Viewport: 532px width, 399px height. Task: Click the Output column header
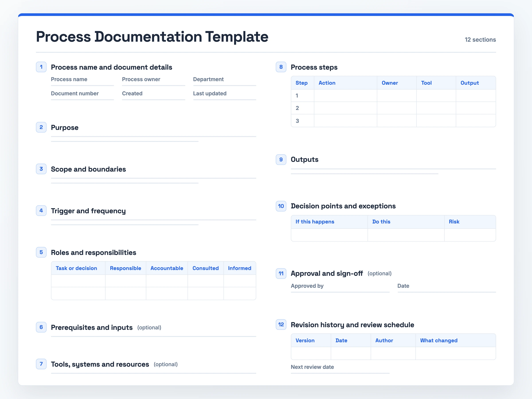coord(476,83)
